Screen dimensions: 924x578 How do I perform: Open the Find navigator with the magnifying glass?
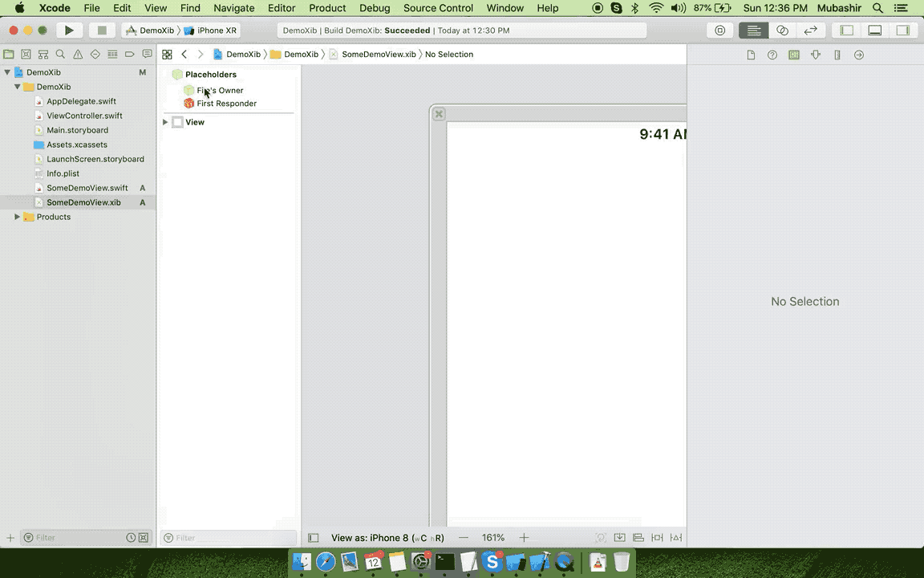pos(59,54)
